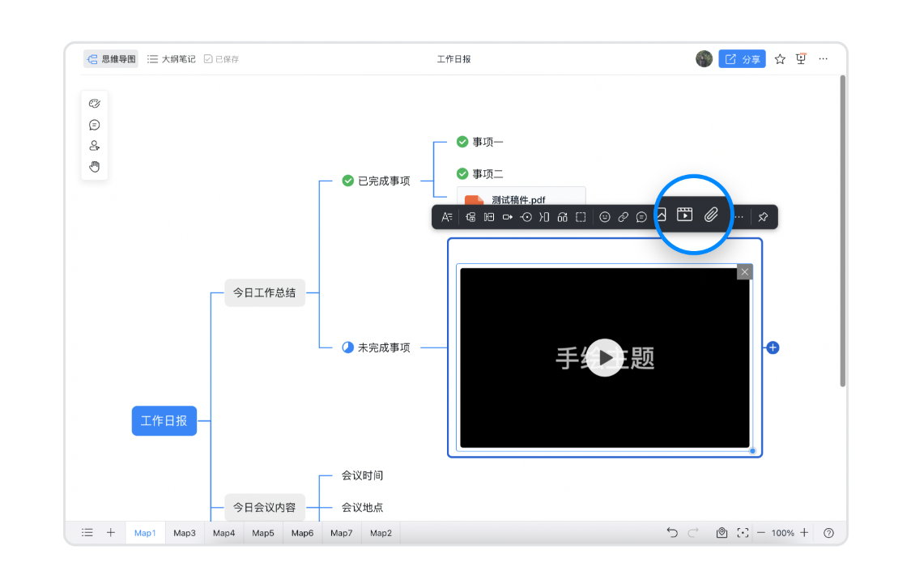Switch to 大纲笔记 outline view
This screenshot has width=911, height=588.
point(172,58)
